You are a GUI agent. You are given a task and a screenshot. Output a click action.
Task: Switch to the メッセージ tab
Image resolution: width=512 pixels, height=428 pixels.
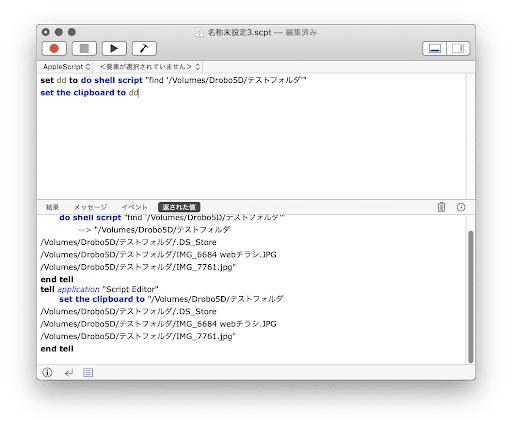click(x=90, y=207)
